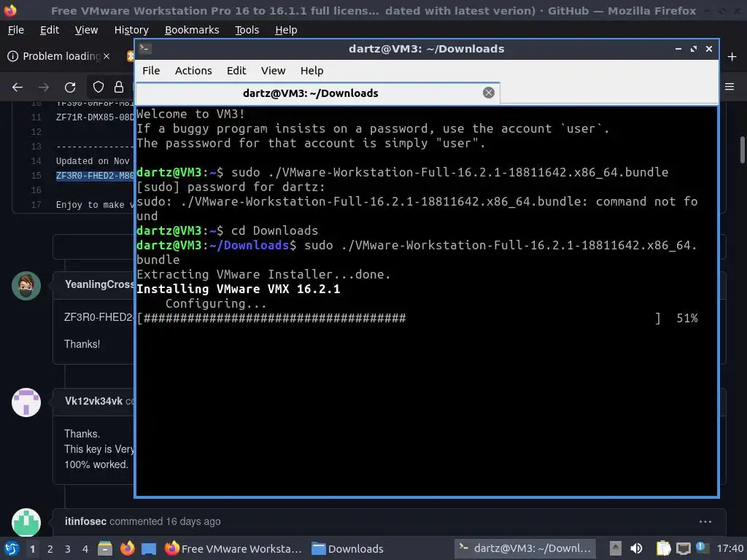Select the dartz@VM3: ~/Downloads terminal tab
Image resolution: width=747 pixels, height=560 pixels.
[318, 93]
